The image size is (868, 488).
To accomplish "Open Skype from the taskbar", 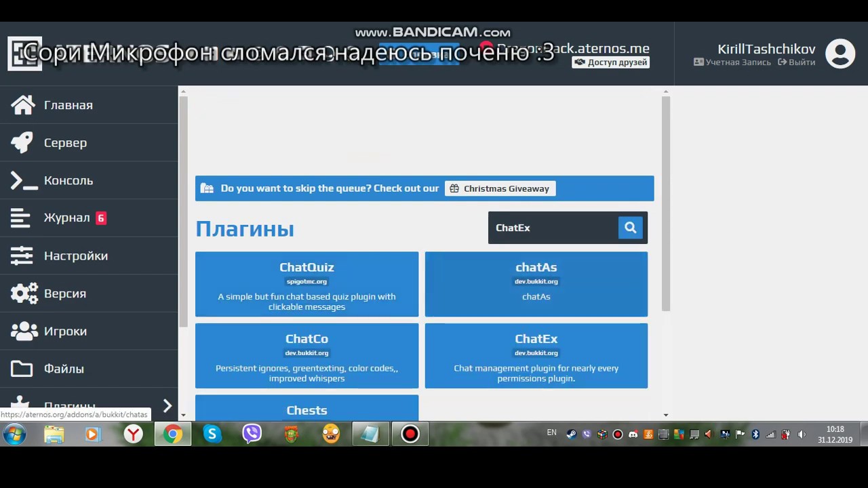I will pos(212,434).
